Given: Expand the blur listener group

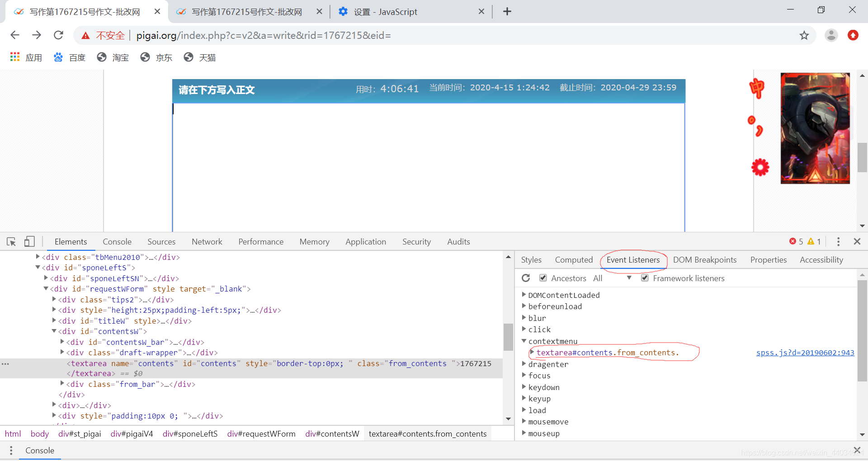Looking at the screenshot, I should click(524, 318).
